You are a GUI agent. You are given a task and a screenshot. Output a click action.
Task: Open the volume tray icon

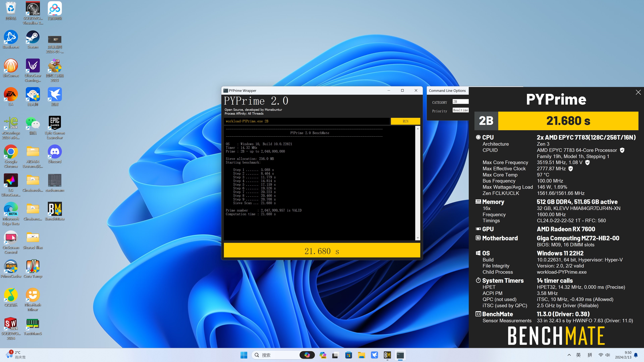click(608, 355)
